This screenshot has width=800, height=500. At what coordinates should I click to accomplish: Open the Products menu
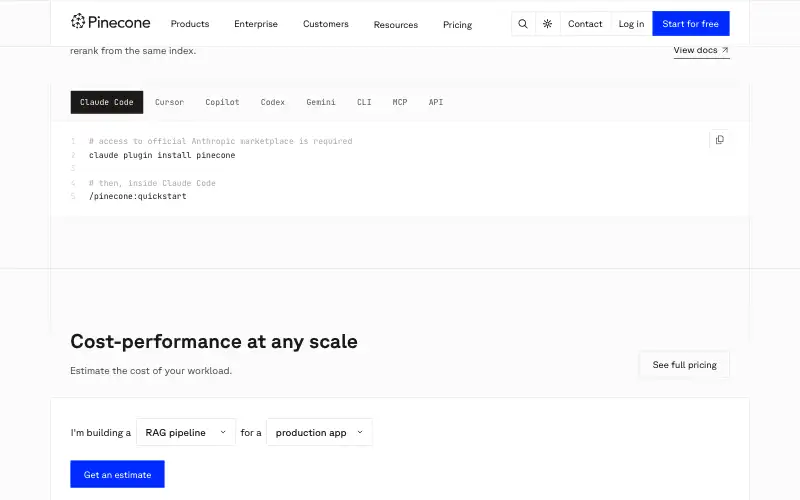coord(190,24)
